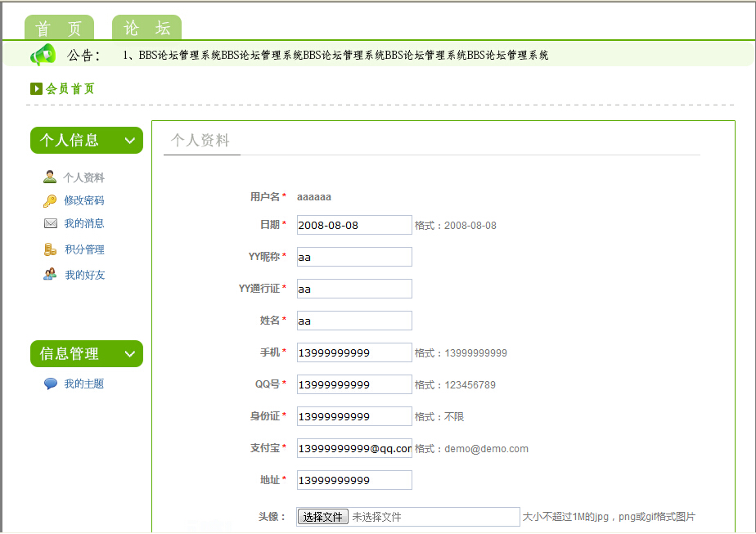Click the key icon beside 修改密码
The height and width of the screenshot is (534, 756).
[50, 200]
